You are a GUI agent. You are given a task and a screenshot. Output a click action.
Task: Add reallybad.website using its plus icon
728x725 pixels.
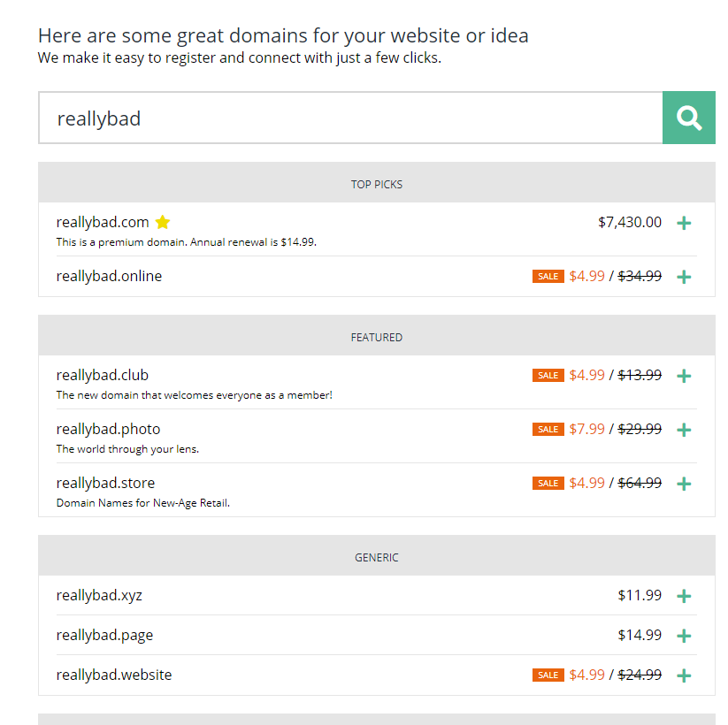(684, 675)
